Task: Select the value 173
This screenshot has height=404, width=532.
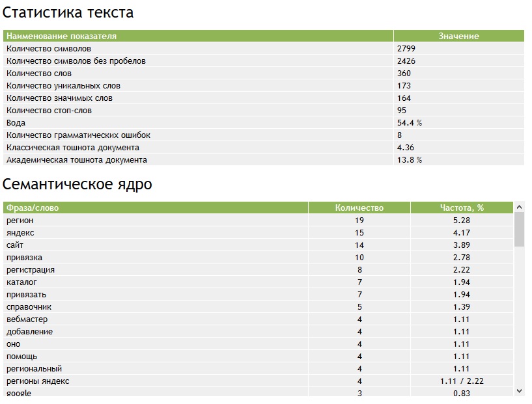Action: [404, 86]
